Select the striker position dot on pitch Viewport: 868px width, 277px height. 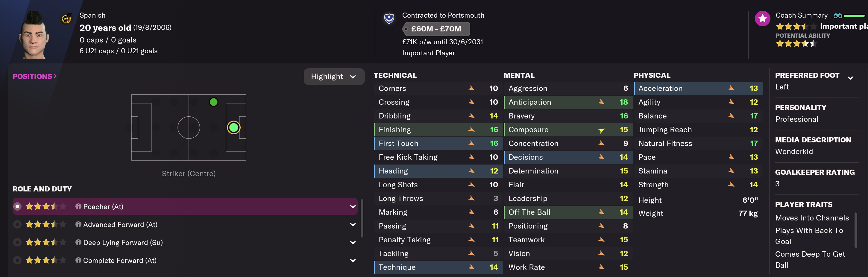tap(233, 127)
